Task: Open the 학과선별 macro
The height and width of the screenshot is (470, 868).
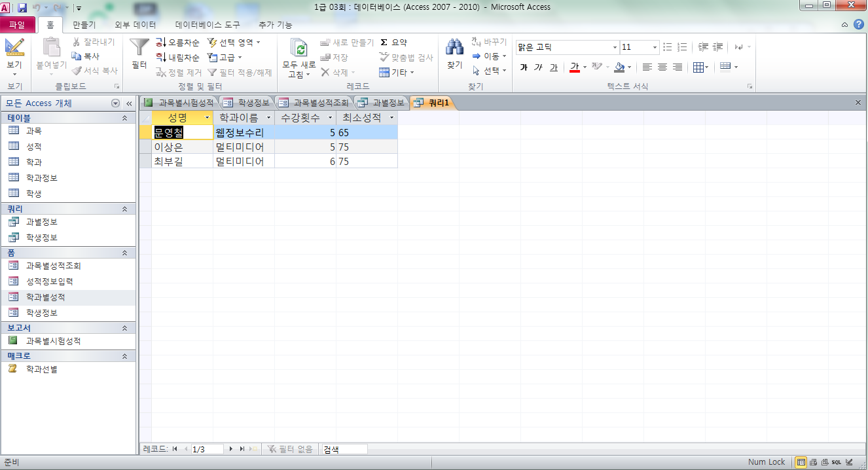Action: click(41, 369)
